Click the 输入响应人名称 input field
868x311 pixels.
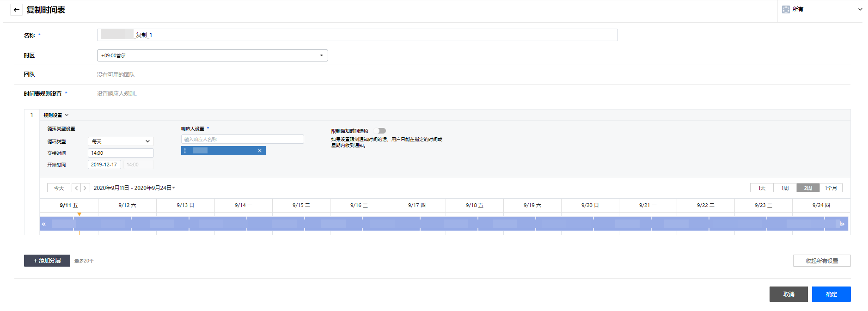[x=242, y=139]
